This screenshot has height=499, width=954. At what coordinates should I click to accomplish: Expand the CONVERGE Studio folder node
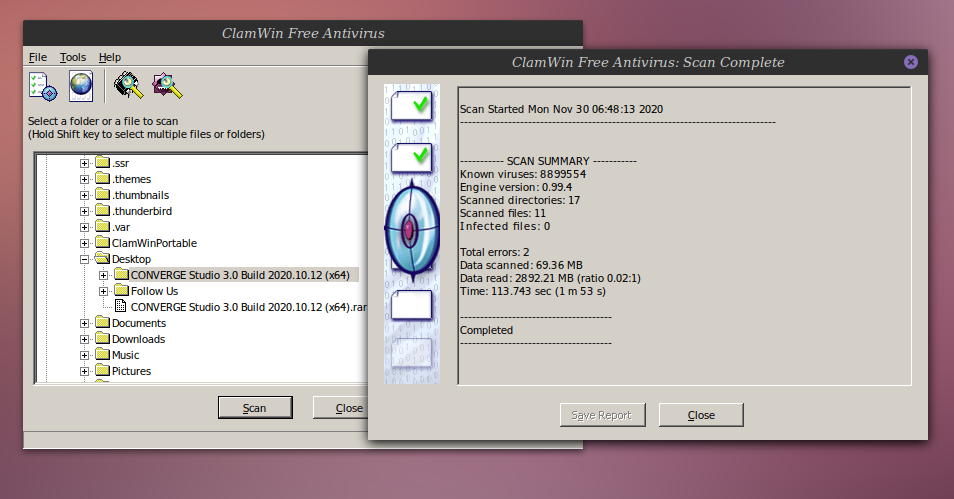[103, 275]
